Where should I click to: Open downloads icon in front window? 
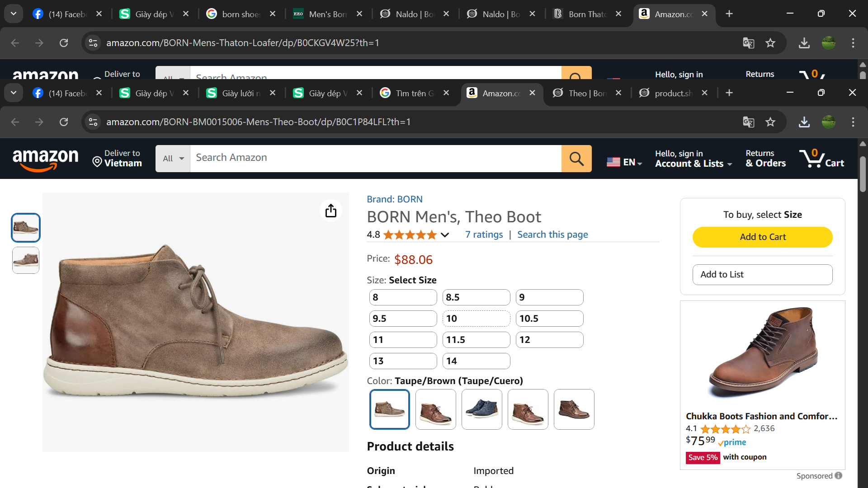[x=804, y=122]
